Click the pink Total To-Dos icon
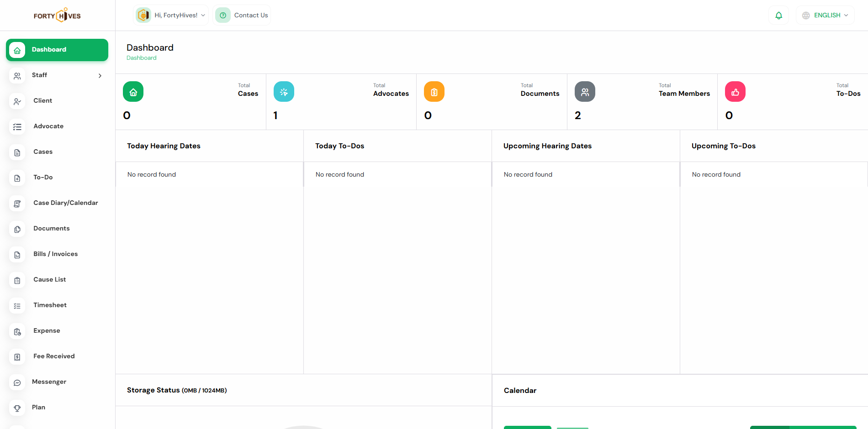The width and height of the screenshot is (868, 429). [x=735, y=92]
